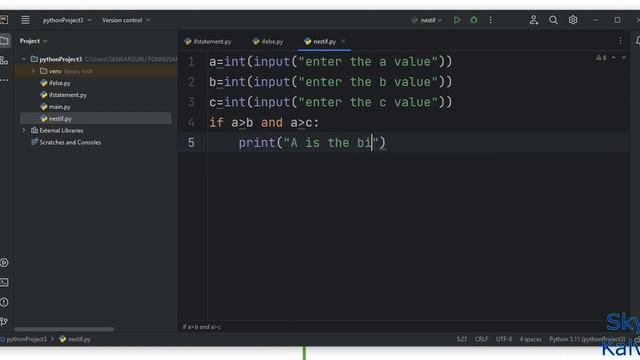This screenshot has height=360, width=640.
Task: Open the nestif run configuration dropdown
Action: click(x=427, y=20)
